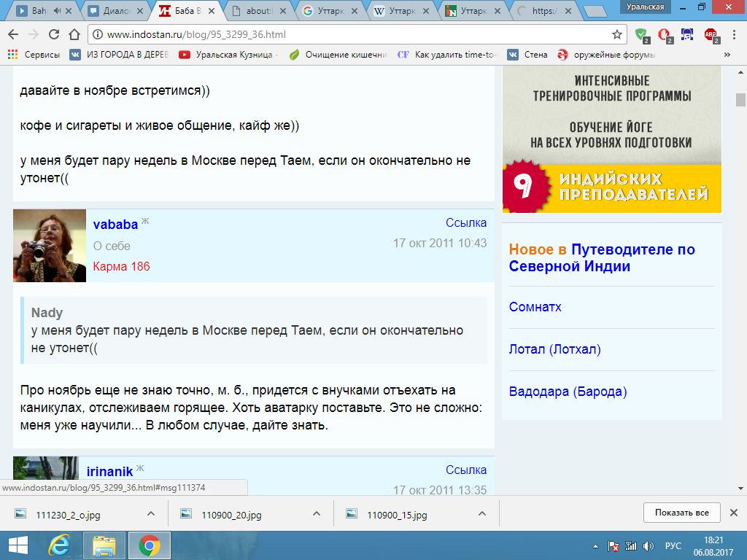This screenshot has height=560, width=747.
Task: Launch Internet Explorer from the taskbar
Action: tap(58, 545)
